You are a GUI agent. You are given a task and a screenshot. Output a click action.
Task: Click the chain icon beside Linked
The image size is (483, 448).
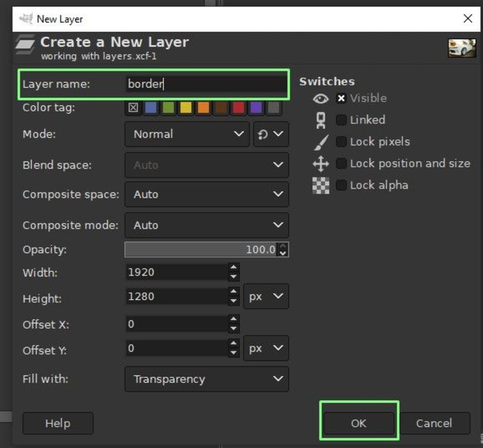coord(320,120)
